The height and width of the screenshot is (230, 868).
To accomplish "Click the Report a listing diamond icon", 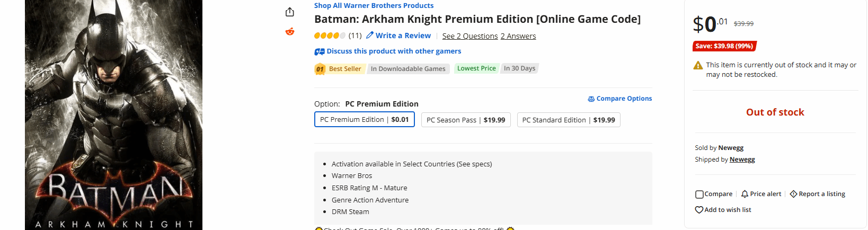I will 793,194.
